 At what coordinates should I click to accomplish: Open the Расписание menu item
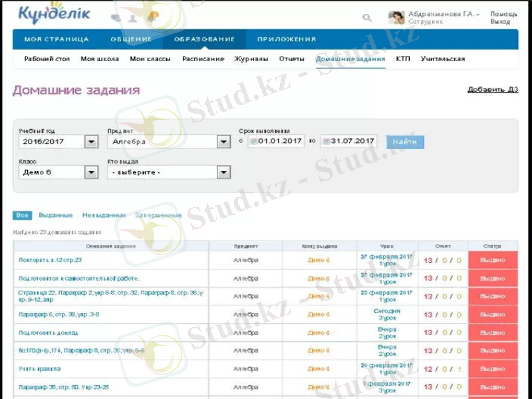coord(203,59)
